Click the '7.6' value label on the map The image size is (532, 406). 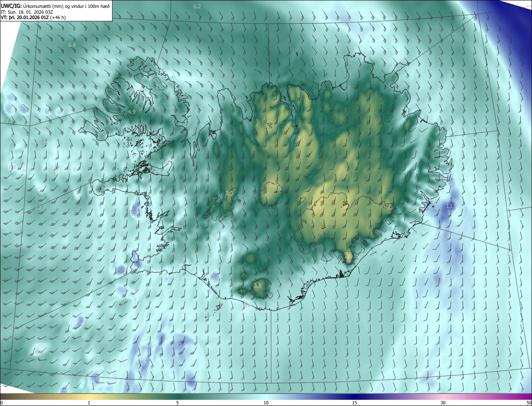click(x=43, y=141)
